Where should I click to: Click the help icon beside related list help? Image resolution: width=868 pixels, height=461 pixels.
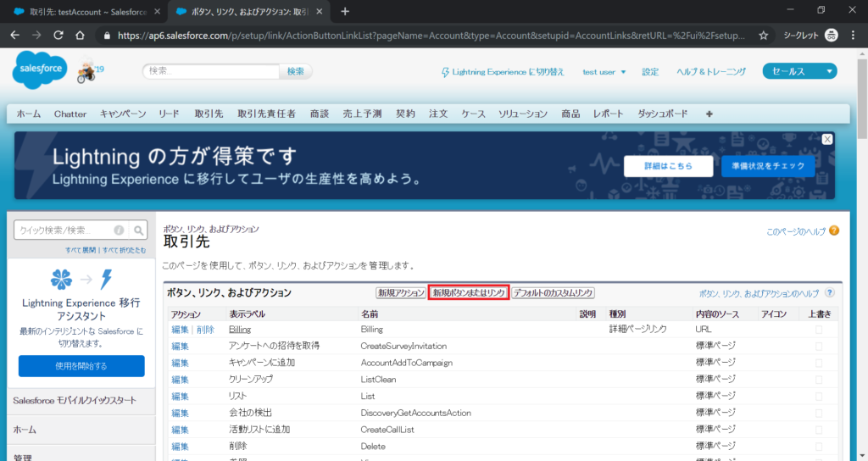[x=829, y=292]
